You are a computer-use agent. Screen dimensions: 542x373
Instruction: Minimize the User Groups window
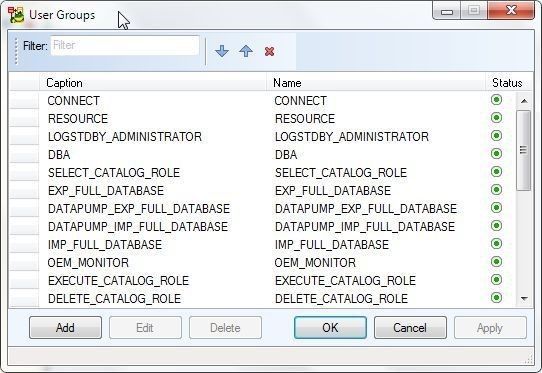point(447,11)
